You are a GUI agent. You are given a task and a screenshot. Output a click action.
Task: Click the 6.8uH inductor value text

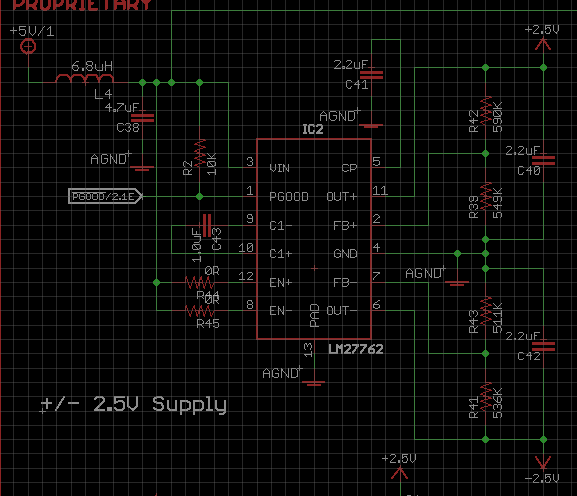click(92, 66)
